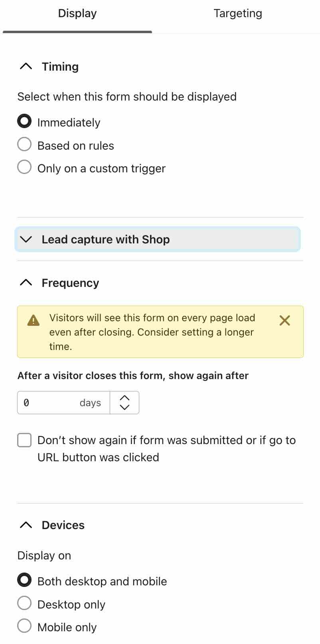The height and width of the screenshot is (644, 320).
Task: Open the Display tab
Action: pos(77,13)
